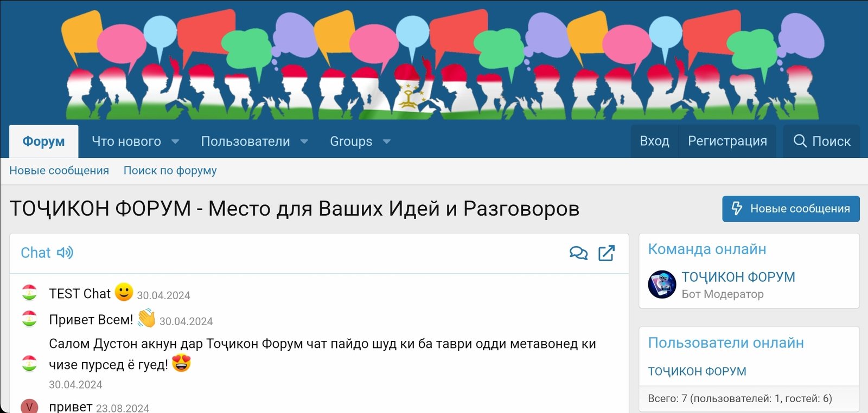868x413 pixels.
Task: Click the Бот Модератор title text
Action: point(723,294)
